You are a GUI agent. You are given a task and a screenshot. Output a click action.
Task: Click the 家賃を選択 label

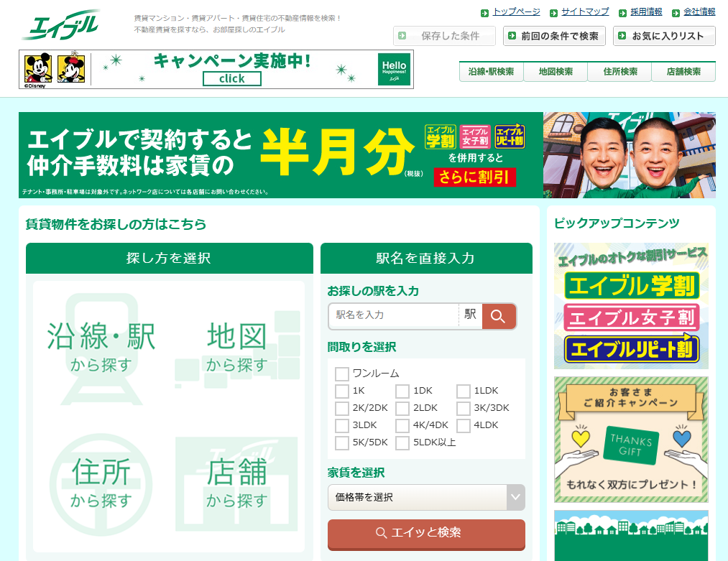pyautogui.click(x=356, y=473)
